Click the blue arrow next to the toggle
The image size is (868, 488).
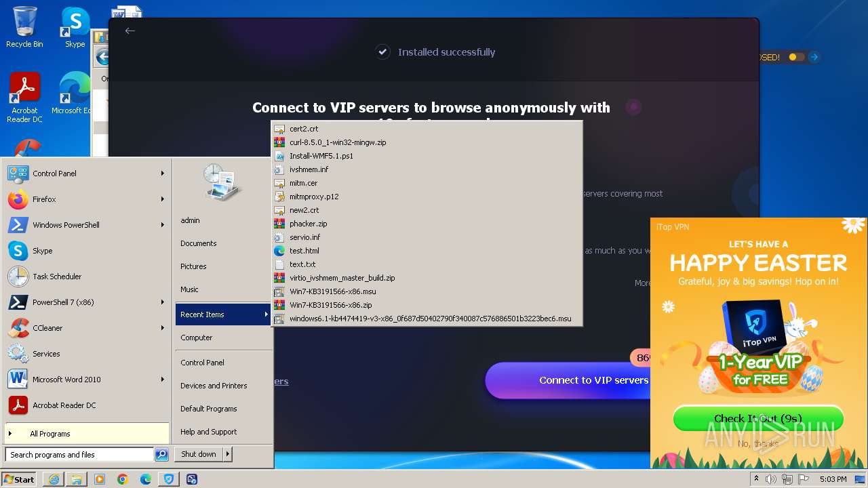point(814,58)
